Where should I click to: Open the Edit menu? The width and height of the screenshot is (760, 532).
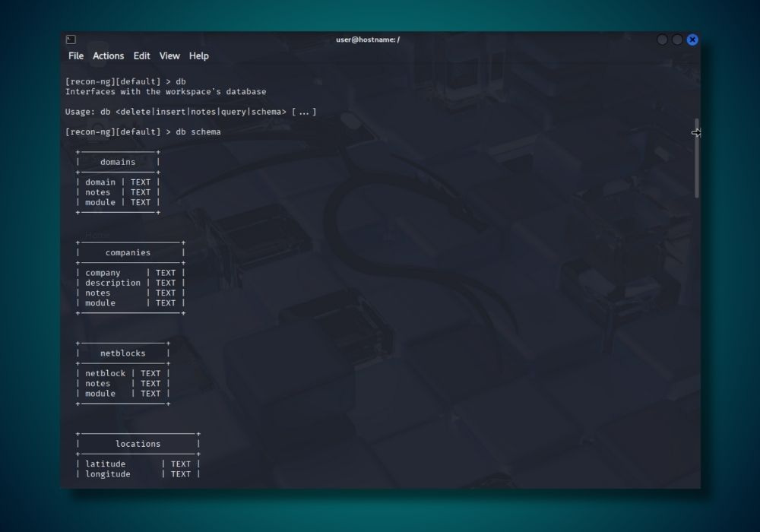point(141,55)
